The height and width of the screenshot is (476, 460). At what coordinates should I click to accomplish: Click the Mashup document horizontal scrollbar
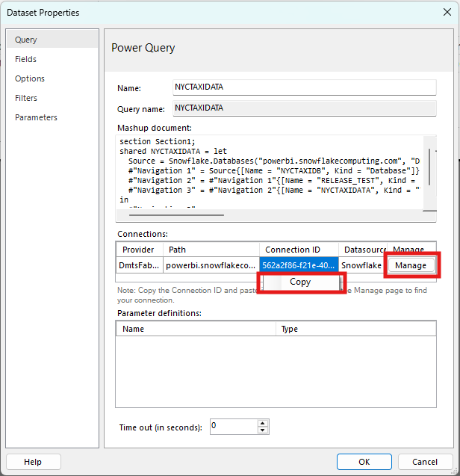[x=176, y=215]
